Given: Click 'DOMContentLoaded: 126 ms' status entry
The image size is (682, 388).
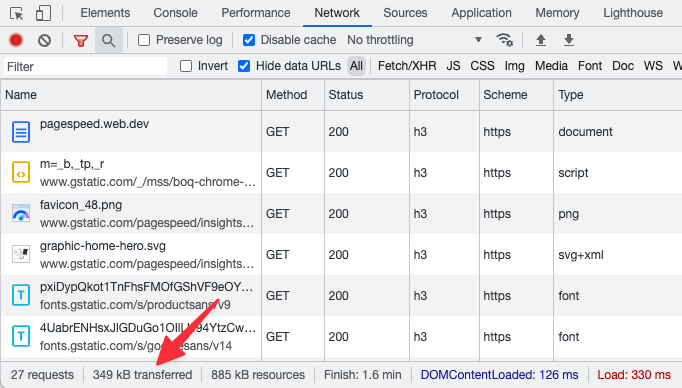Looking at the screenshot, I should pos(499,375).
